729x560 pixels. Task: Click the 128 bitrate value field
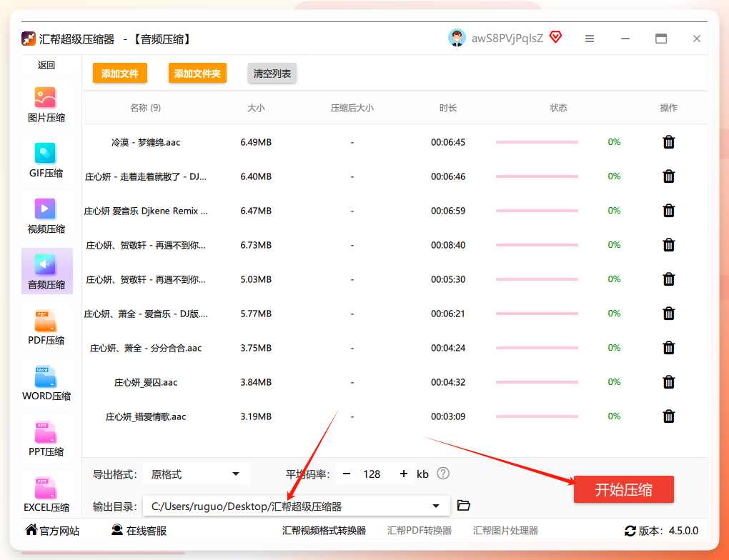click(372, 474)
